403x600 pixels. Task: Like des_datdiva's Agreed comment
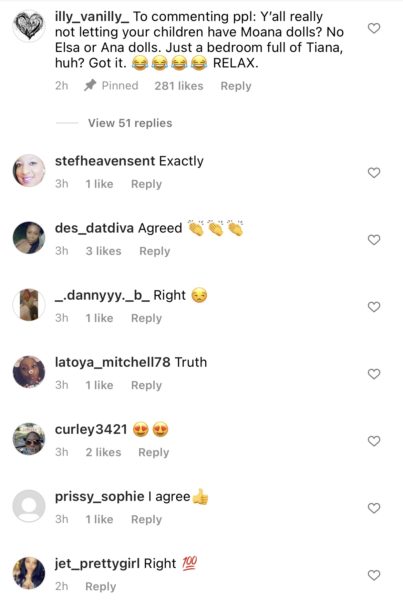[374, 240]
